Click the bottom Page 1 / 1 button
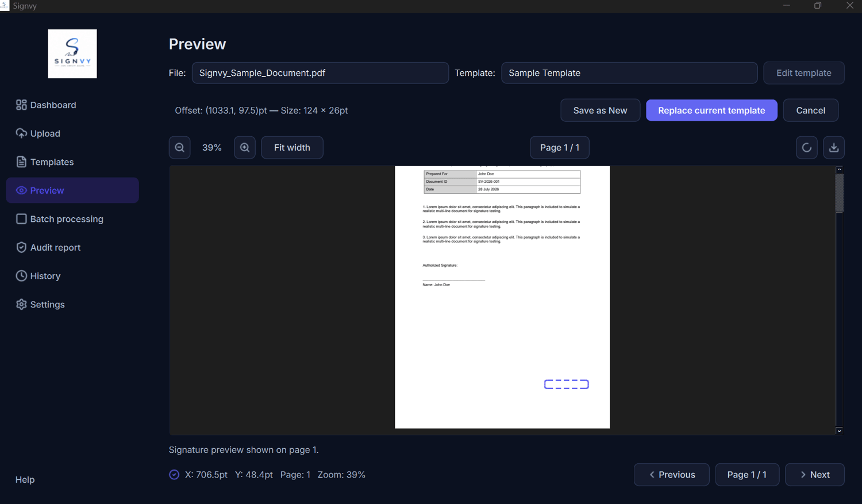The height and width of the screenshot is (504, 862). (x=746, y=475)
